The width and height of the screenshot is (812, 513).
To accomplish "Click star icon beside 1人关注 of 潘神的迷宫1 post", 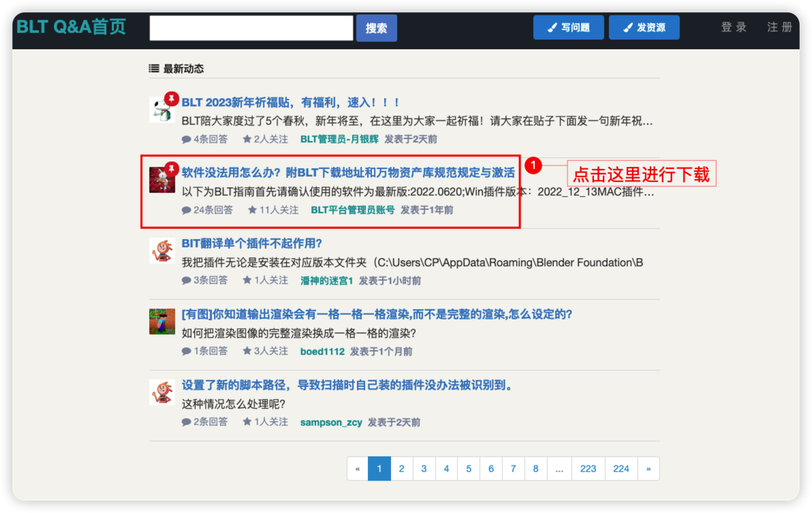I will point(247,280).
